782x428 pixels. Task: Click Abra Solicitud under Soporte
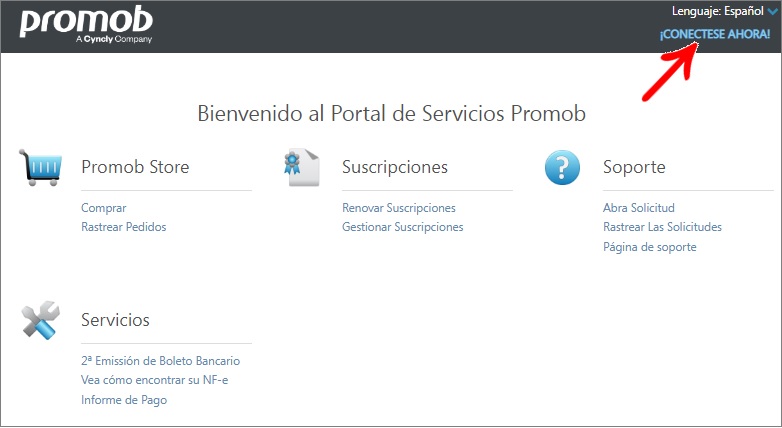(x=638, y=208)
